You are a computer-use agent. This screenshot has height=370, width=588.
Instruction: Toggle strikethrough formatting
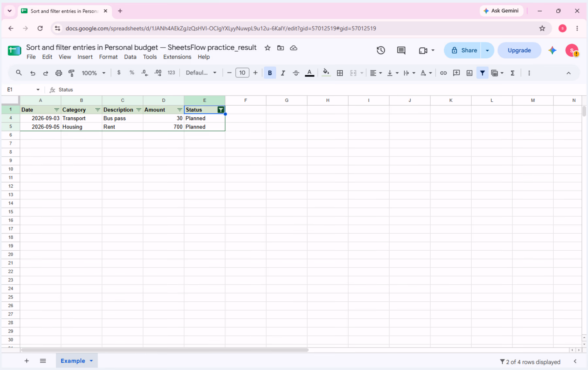coord(296,73)
